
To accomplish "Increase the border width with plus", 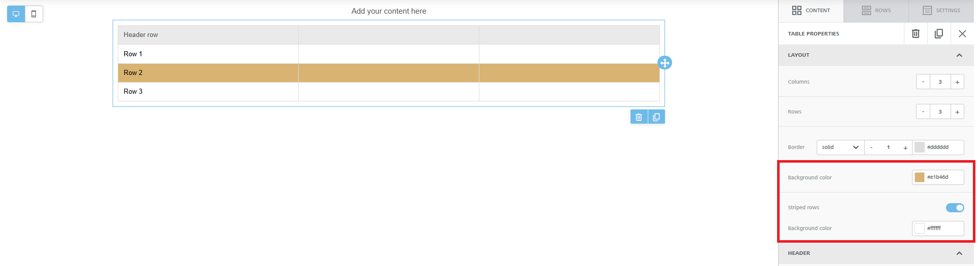I will pyautogui.click(x=905, y=148).
